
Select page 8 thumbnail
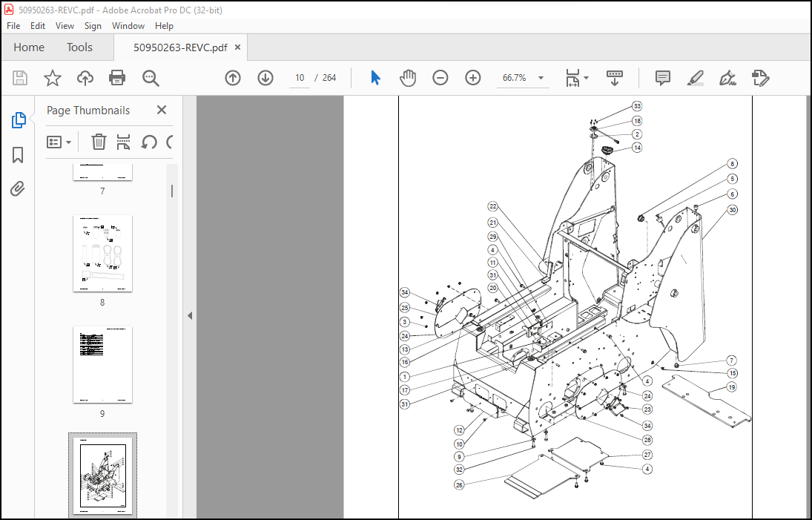(102, 254)
